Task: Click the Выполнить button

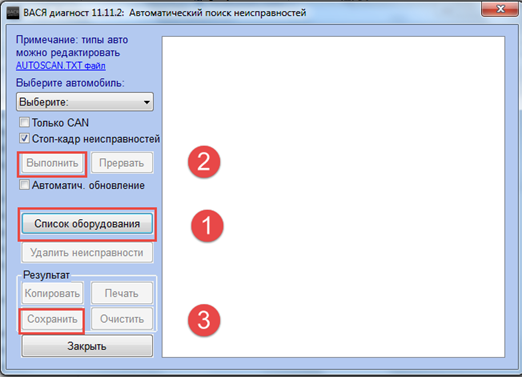Action: click(52, 163)
